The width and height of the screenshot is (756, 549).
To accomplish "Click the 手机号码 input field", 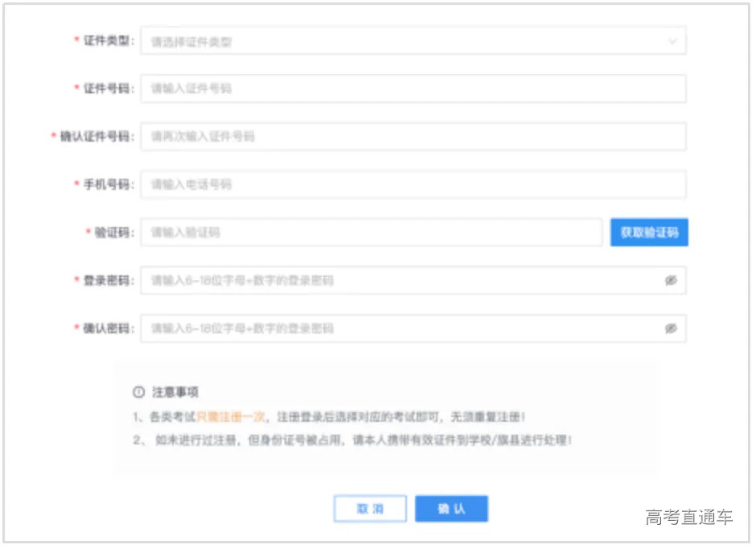I will (x=410, y=184).
